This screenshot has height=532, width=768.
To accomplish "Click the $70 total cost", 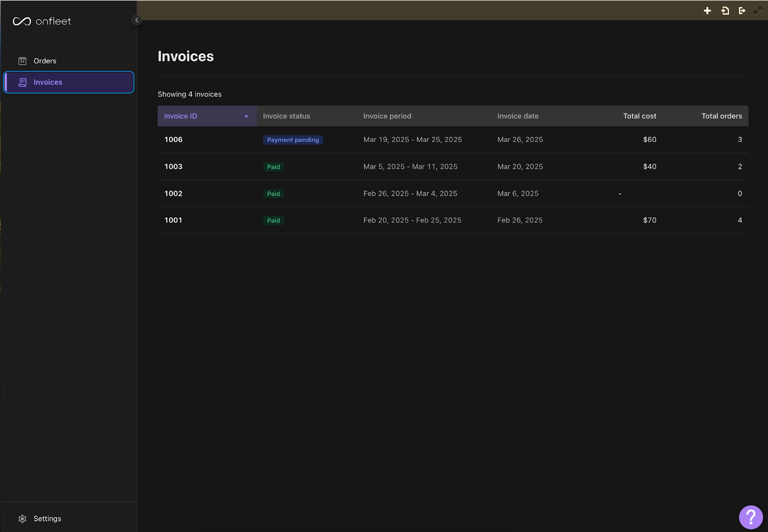I will 650,220.
